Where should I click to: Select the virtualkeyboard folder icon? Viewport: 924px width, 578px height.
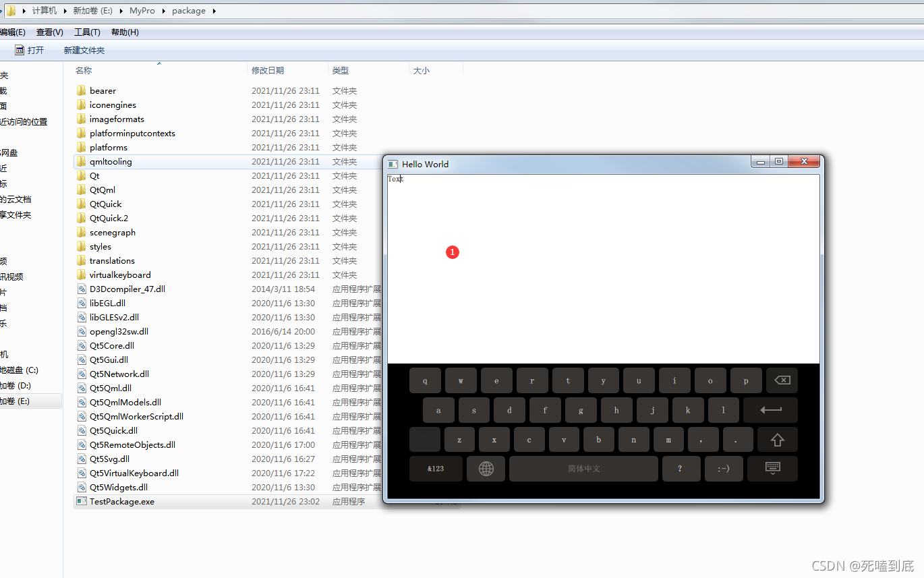81,274
